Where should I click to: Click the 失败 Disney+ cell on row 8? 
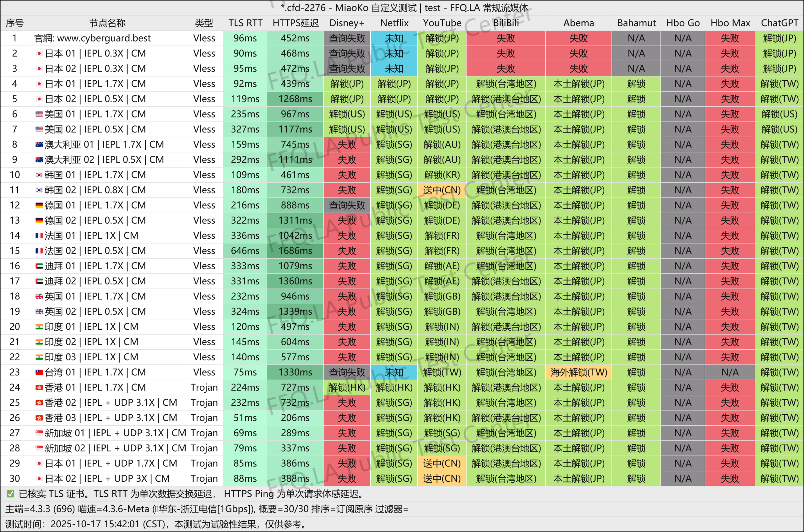point(346,144)
